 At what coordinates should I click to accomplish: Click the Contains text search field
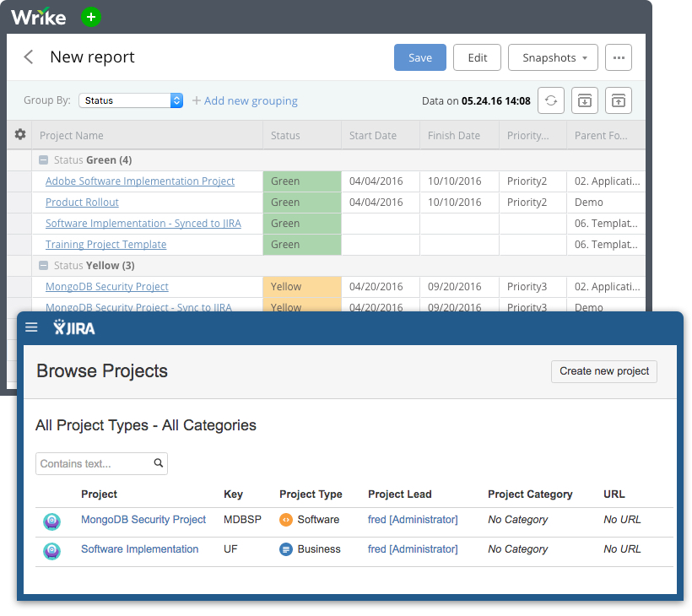pos(101,463)
